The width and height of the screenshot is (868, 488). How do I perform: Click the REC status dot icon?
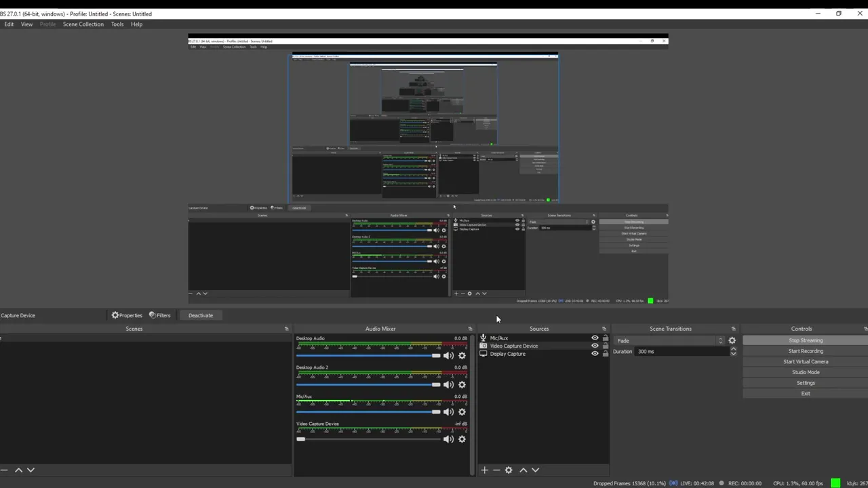(721, 483)
